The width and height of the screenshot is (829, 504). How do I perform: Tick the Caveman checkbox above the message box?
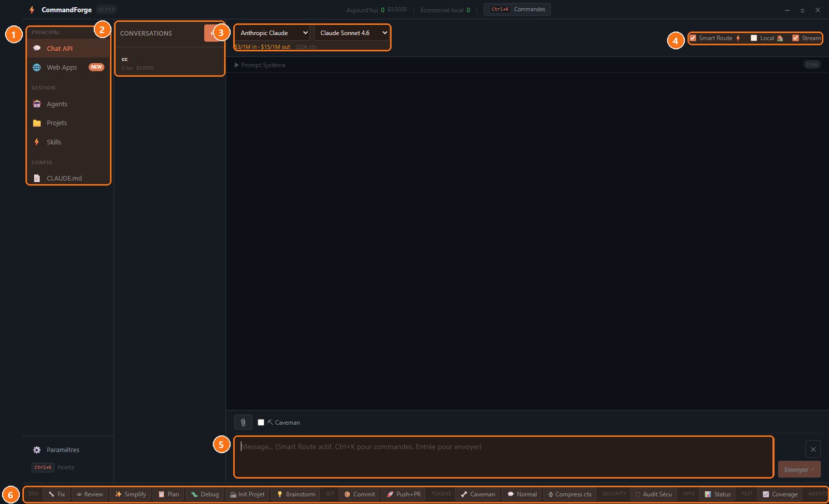[x=261, y=422]
